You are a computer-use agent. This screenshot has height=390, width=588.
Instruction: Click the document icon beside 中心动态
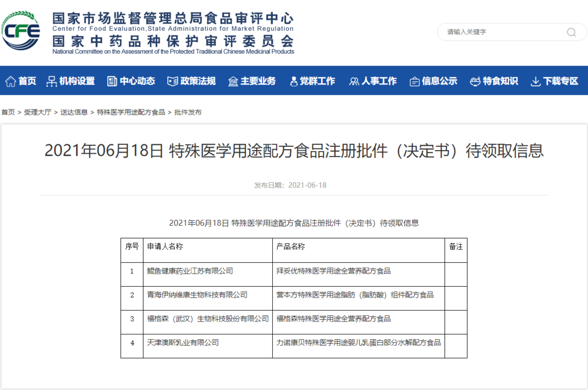click(112, 81)
